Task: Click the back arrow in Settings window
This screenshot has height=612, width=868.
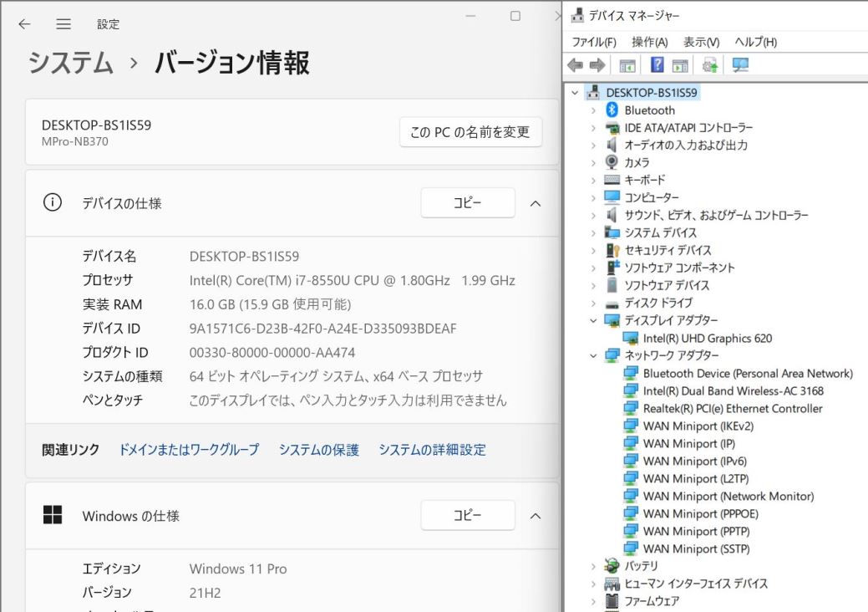Action: tap(24, 23)
